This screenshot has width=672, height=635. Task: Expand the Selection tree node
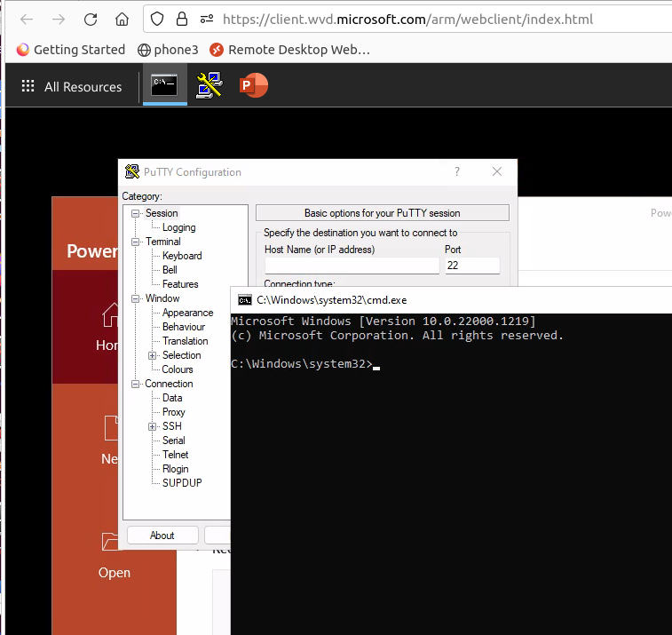pyautogui.click(x=152, y=355)
